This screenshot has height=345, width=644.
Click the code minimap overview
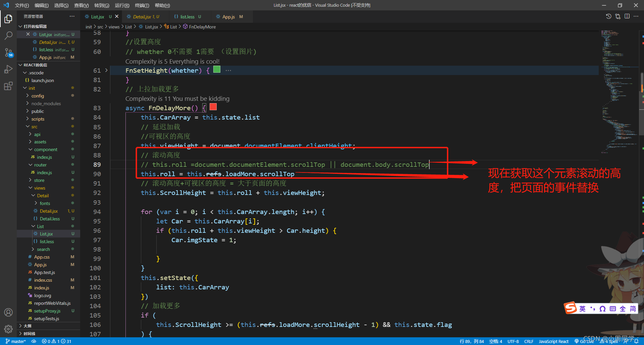click(x=619, y=91)
